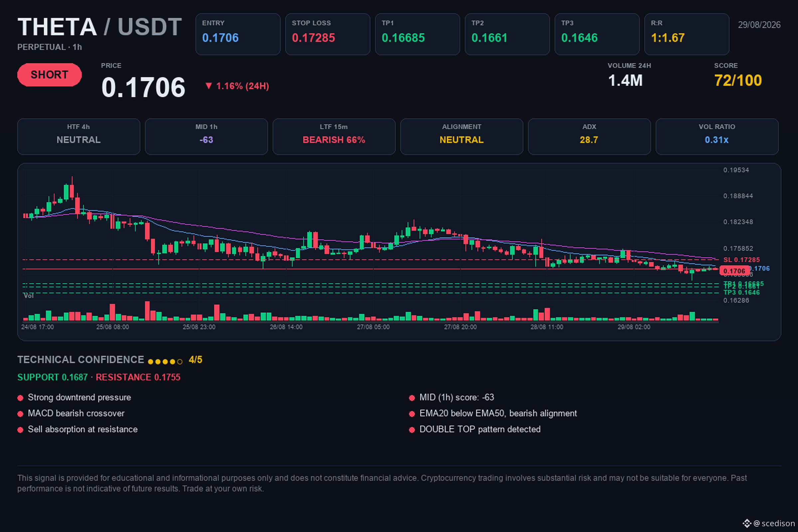Viewport: 798px width, 532px height.
Task: Click the PERPETUAL · 1h subtitle
Action: [x=50, y=47]
